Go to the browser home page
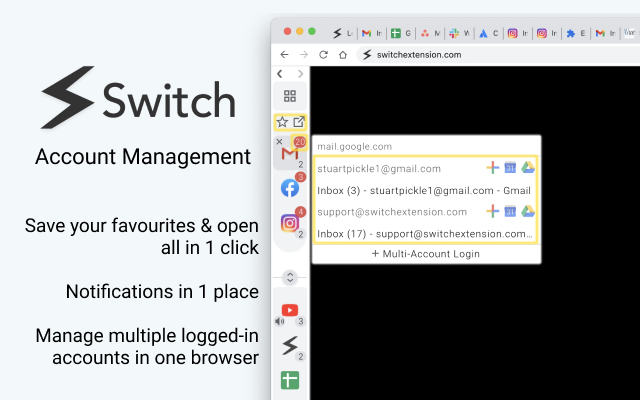Viewport: 640px width, 400px height. click(x=343, y=55)
